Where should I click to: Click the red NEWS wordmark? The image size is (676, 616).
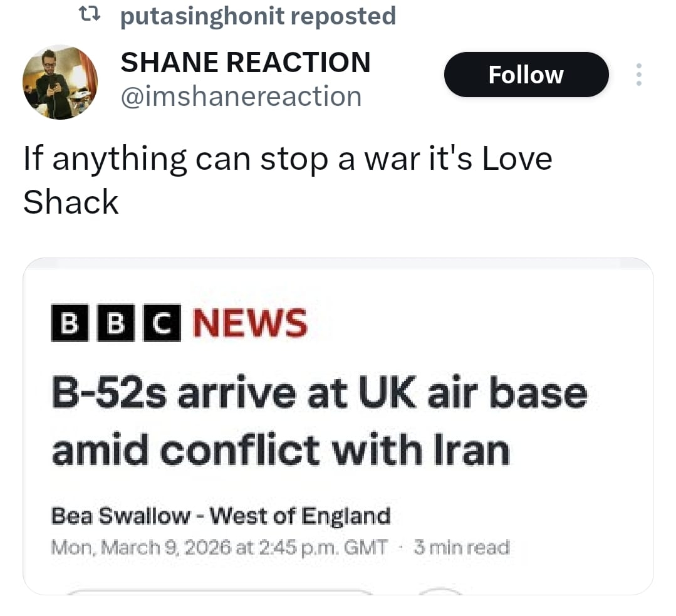249,323
